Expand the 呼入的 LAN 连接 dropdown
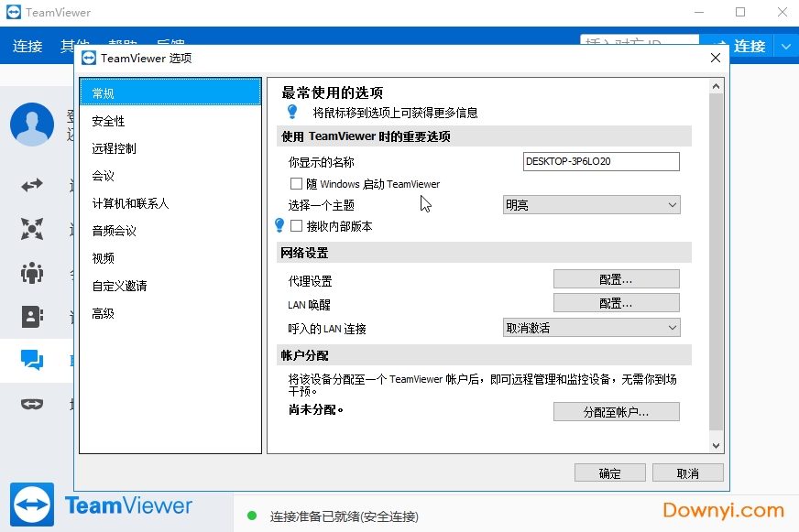Image resolution: width=799 pixels, height=532 pixels. click(591, 328)
